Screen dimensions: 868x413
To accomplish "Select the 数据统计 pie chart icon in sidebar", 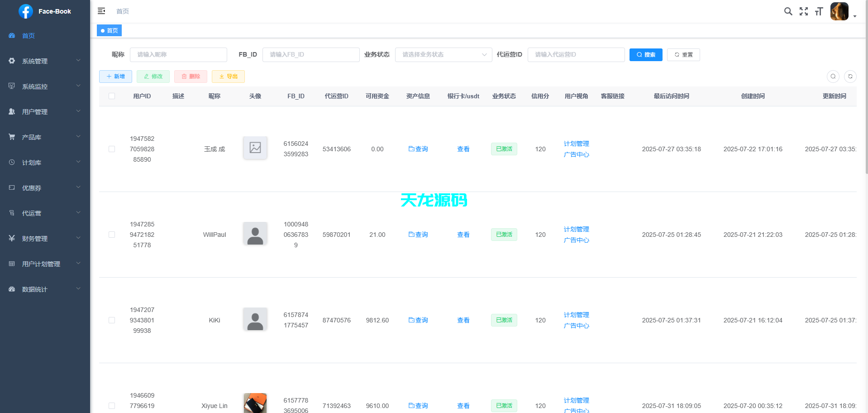I will pyautogui.click(x=11, y=289).
